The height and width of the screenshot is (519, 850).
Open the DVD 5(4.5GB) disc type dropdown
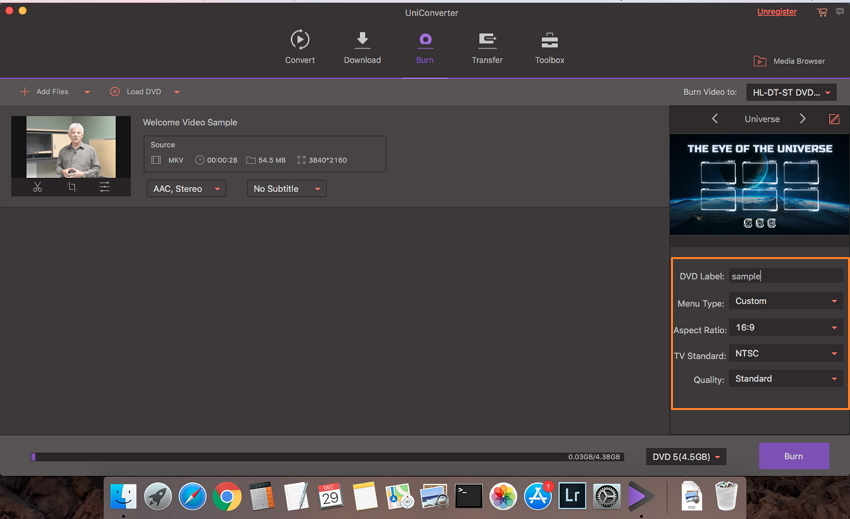(x=686, y=457)
